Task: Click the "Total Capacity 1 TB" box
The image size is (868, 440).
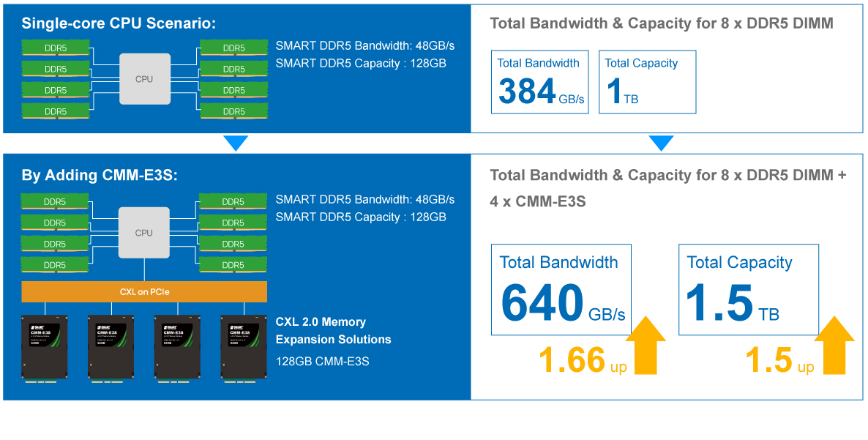Action: point(647,83)
